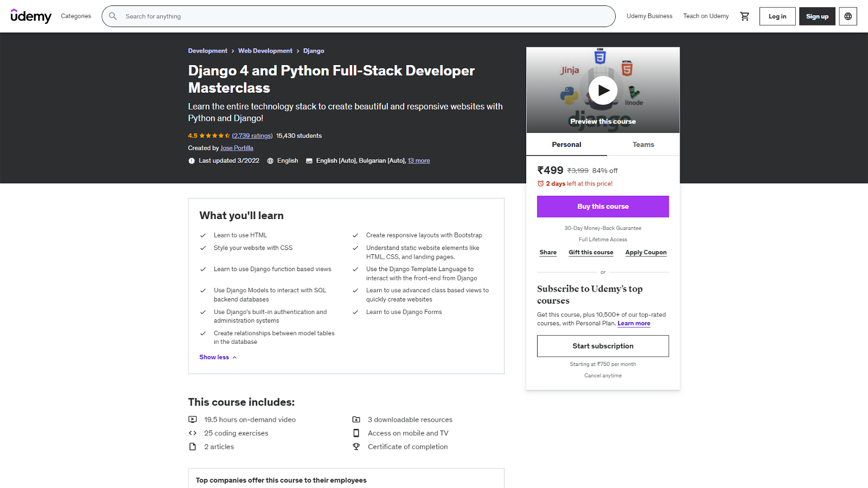
Task: Click the closed captions icon
Action: (x=309, y=161)
